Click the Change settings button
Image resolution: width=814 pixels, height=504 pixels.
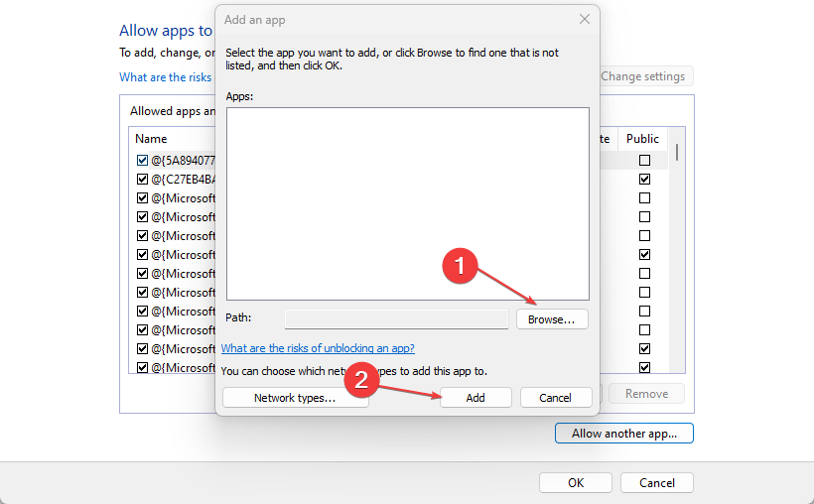646,76
